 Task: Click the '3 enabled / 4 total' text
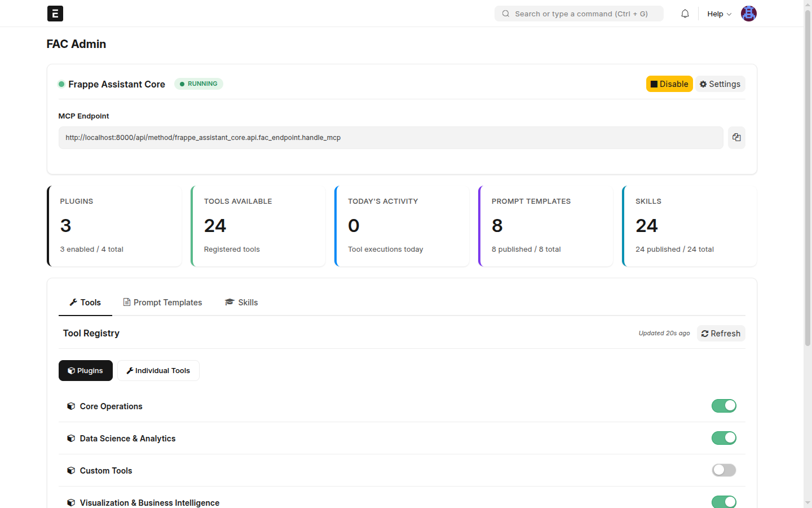click(x=92, y=249)
